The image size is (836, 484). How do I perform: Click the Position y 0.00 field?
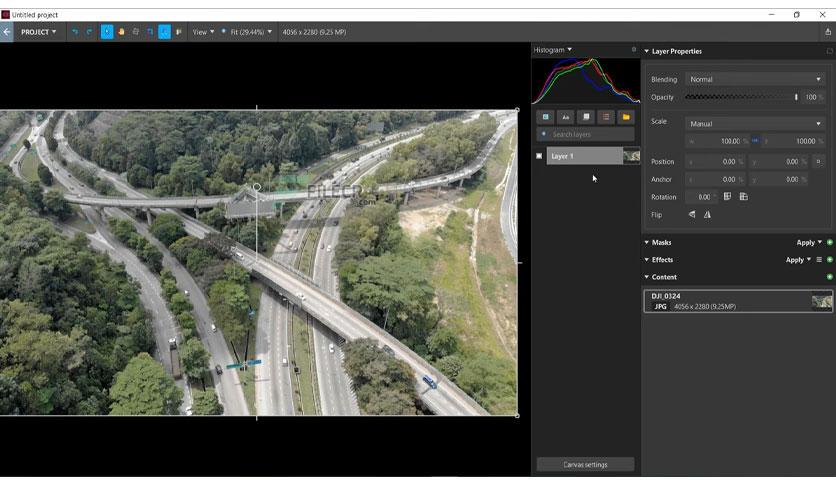778,162
